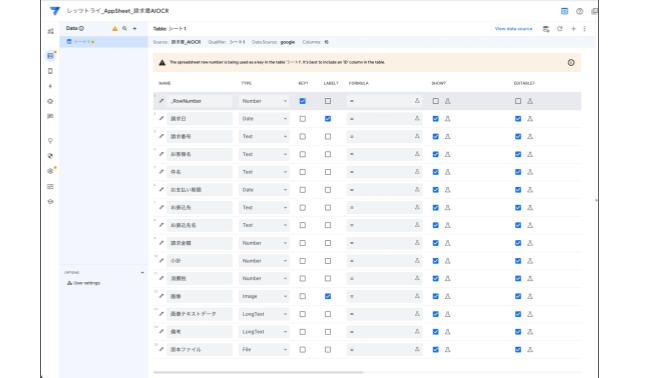The width and height of the screenshot is (672, 378).
Task: Open type dropdown for 請求日 column
Action: tap(264, 119)
